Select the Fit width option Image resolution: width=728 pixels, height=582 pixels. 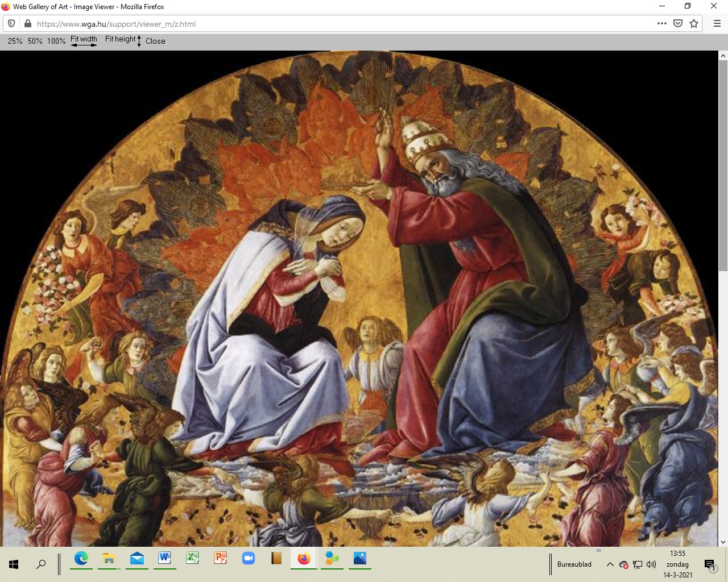pos(84,40)
